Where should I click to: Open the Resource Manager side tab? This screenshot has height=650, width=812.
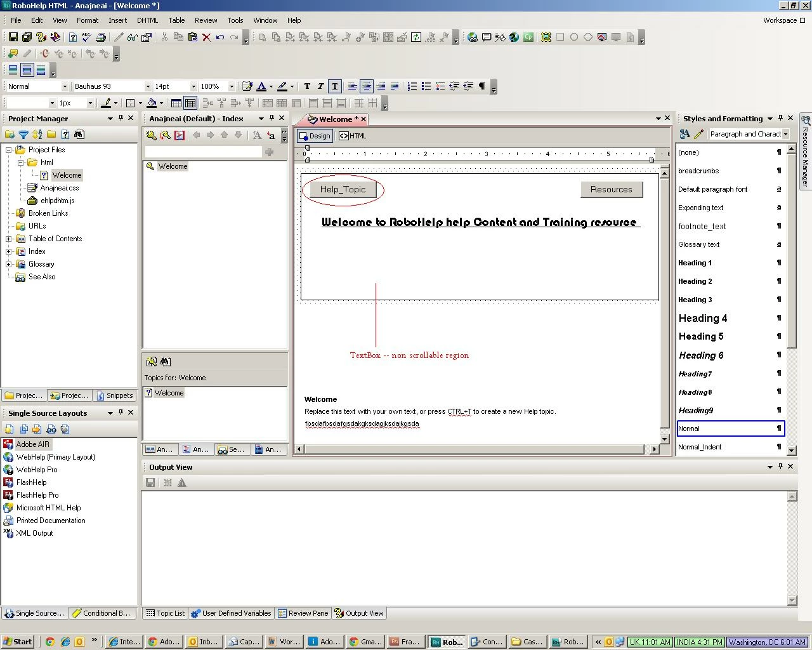click(x=805, y=150)
